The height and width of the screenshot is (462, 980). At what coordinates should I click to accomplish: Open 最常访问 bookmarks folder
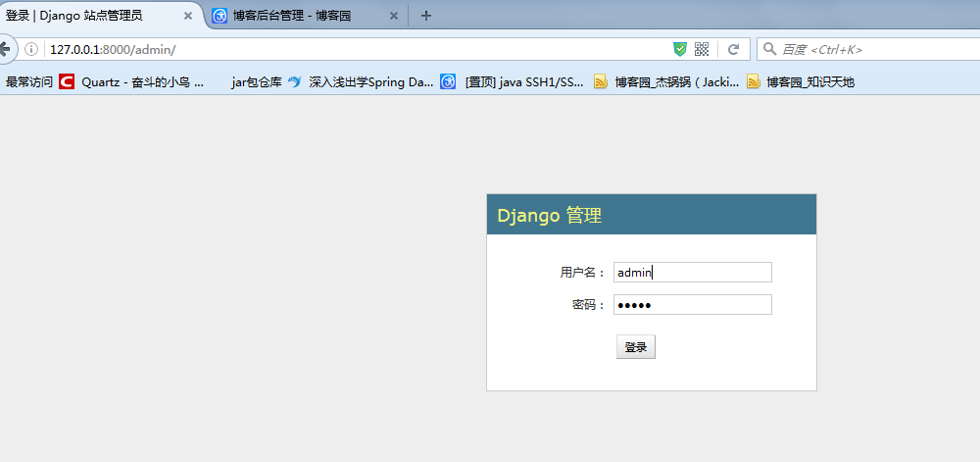28,81
